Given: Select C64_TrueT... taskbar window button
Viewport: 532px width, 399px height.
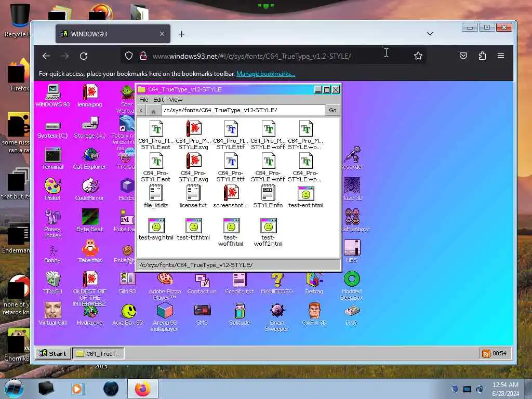Looking at the screenshot, I should pyautogui.click(x=98, y=353).
